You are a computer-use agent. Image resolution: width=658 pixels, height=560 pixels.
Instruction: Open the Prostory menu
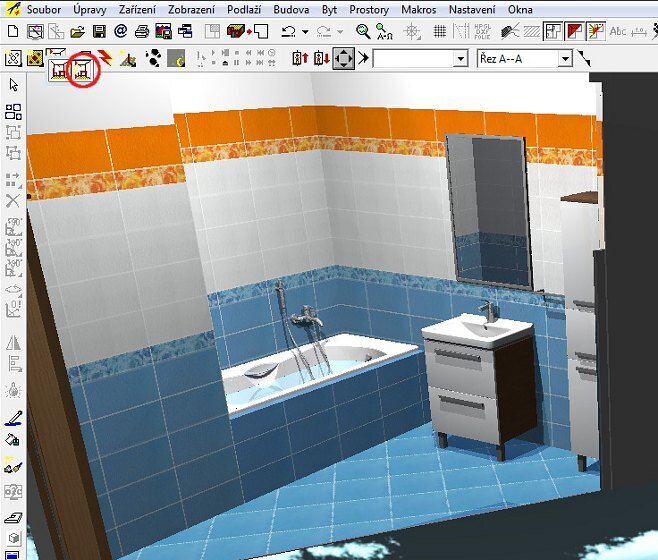click(x=369, y=9)
